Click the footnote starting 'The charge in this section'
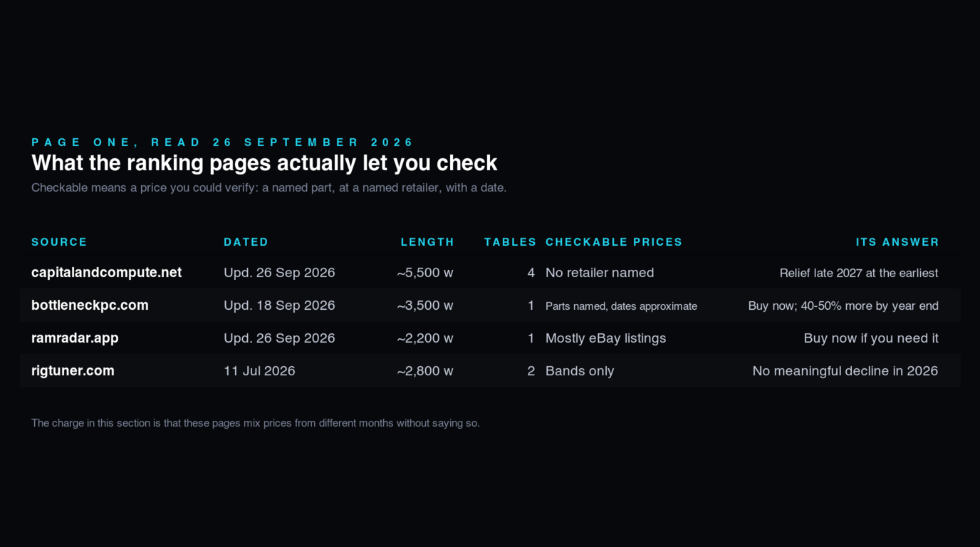 pyautogui.click(x=256, y=423)
